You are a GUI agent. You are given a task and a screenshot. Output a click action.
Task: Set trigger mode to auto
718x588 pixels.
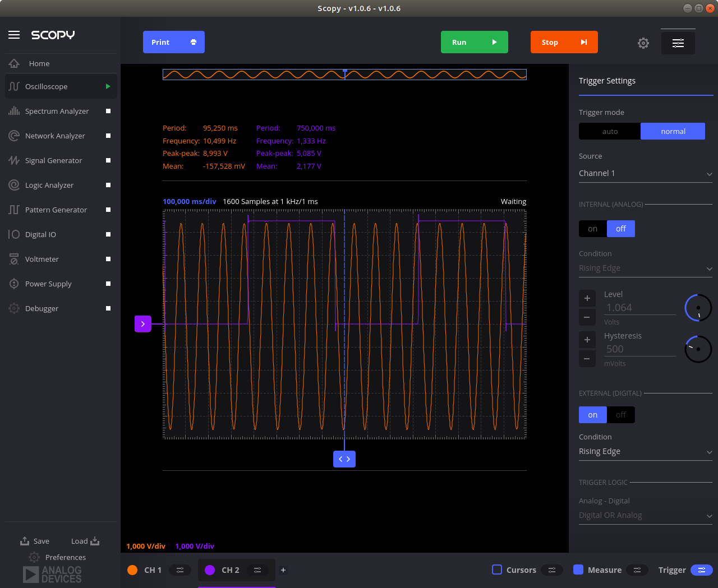pos(610,131)
